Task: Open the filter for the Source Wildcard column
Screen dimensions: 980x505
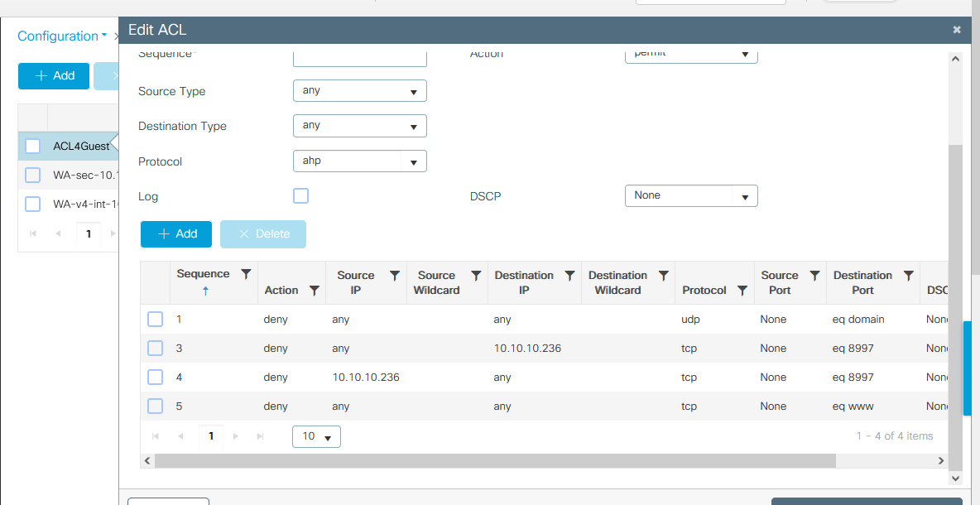Action: 476,275
